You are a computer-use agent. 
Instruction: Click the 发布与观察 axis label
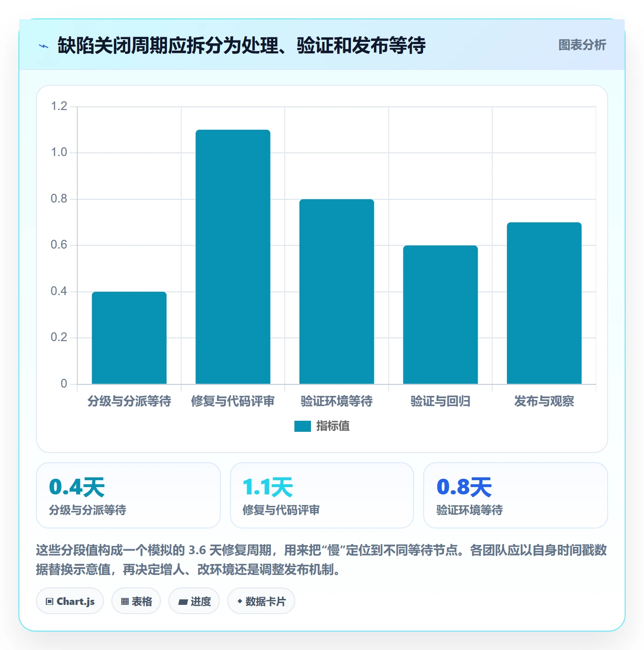tap(544, 401)
